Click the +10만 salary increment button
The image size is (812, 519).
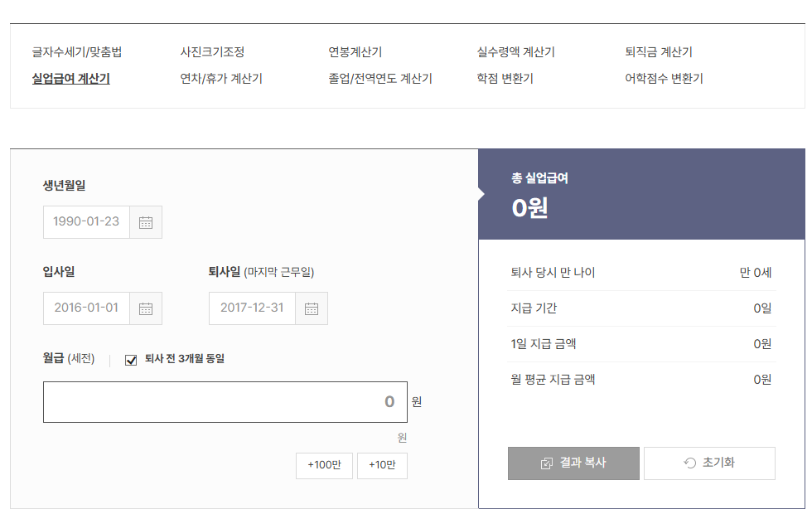382,465
